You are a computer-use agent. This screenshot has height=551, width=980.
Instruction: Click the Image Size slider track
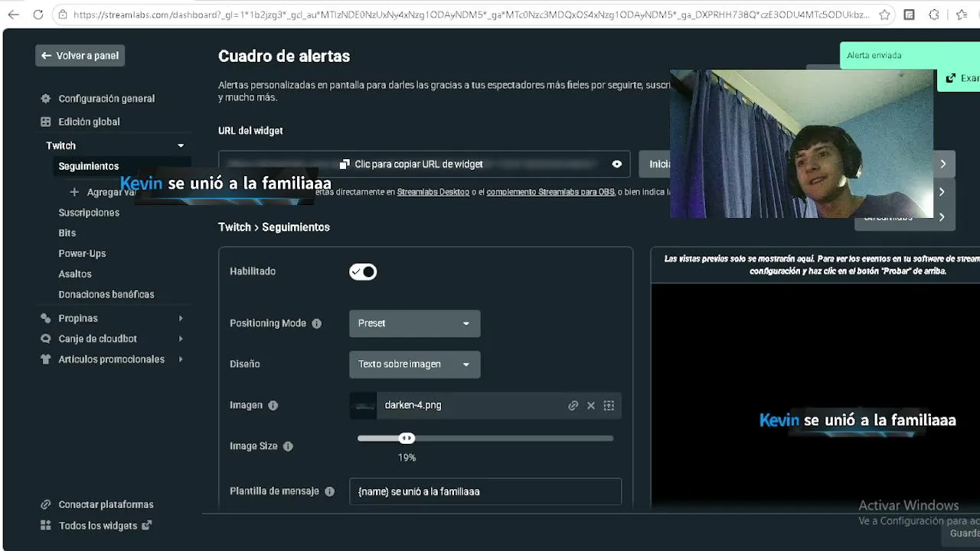click(485, 439)
